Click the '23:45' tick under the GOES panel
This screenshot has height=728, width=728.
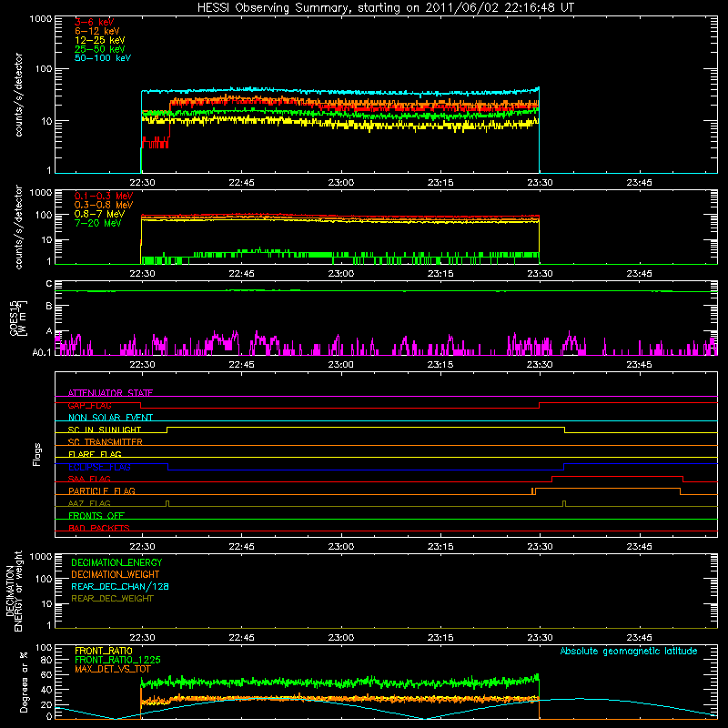[x=640, y=365]
